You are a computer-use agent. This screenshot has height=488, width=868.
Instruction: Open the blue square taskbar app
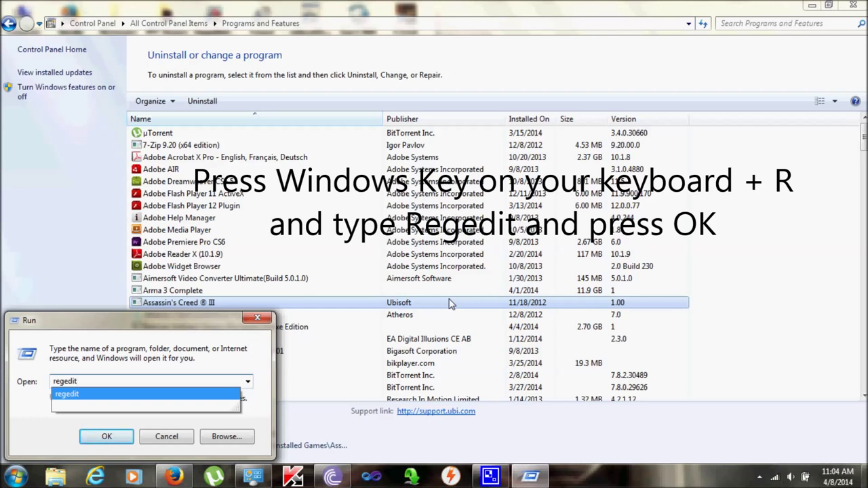[490, 476]
